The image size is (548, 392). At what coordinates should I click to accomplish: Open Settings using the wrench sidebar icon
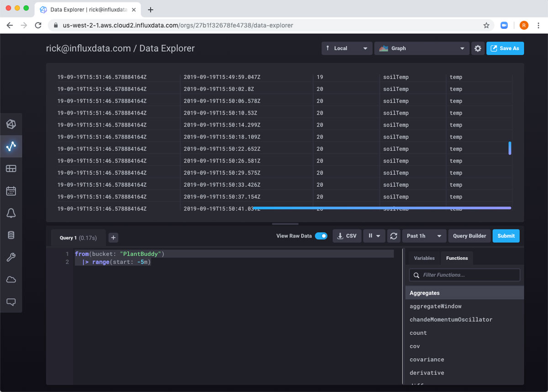point(11,257)
